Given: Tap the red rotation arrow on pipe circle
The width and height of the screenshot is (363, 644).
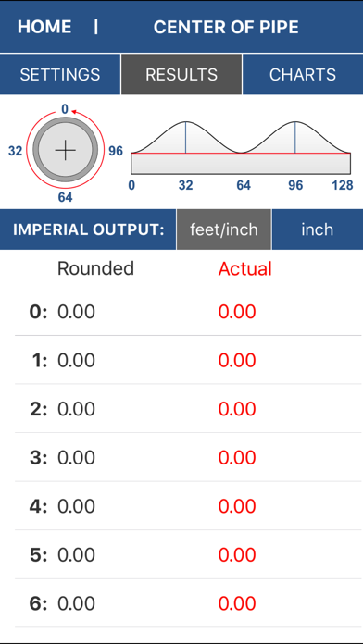Looking at the screenshot, I should (x=74, y=111).
